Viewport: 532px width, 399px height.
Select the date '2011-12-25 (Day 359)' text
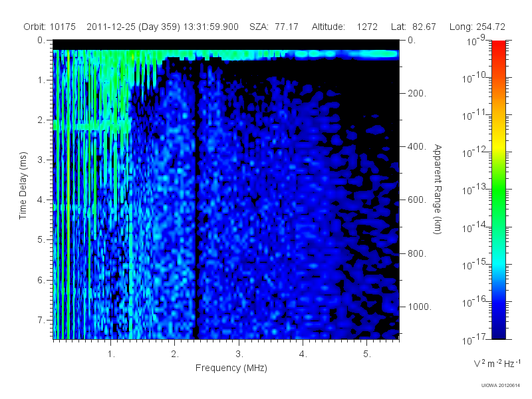134,27
